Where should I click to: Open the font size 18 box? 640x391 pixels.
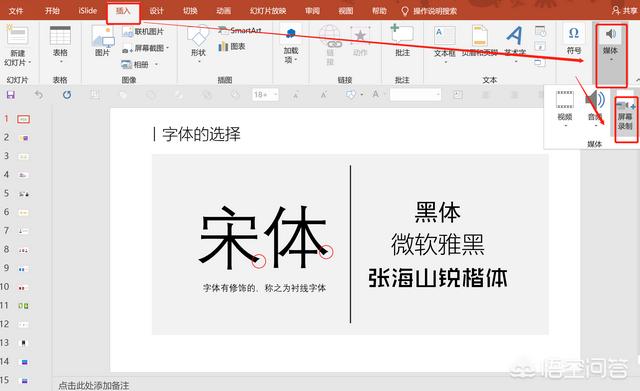(265, 95)
